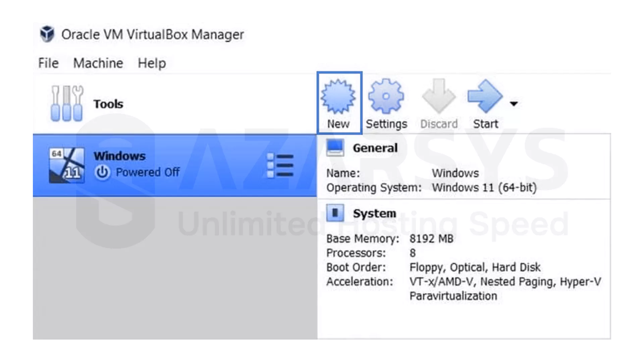Click the Powered Off status icon
Screen dimensions: 644x362
pyautogui.click(x=102, y=172)
